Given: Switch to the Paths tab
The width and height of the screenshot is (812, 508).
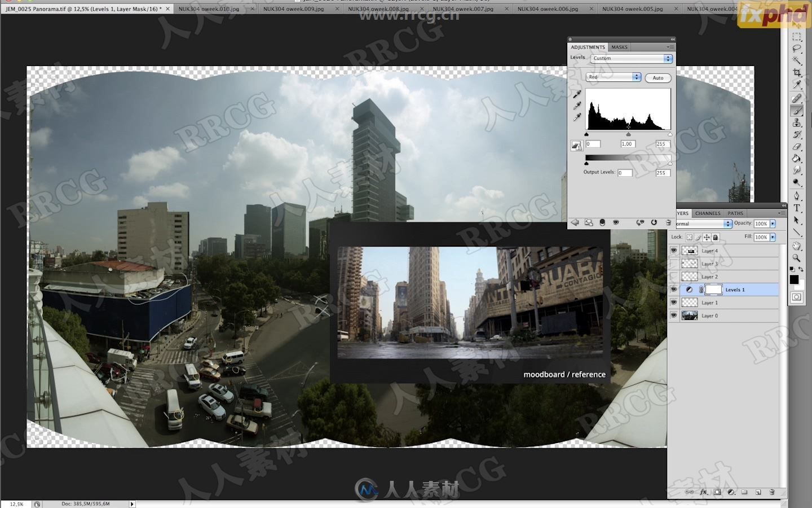Looking at the screenshot, I should coord(735,213).
